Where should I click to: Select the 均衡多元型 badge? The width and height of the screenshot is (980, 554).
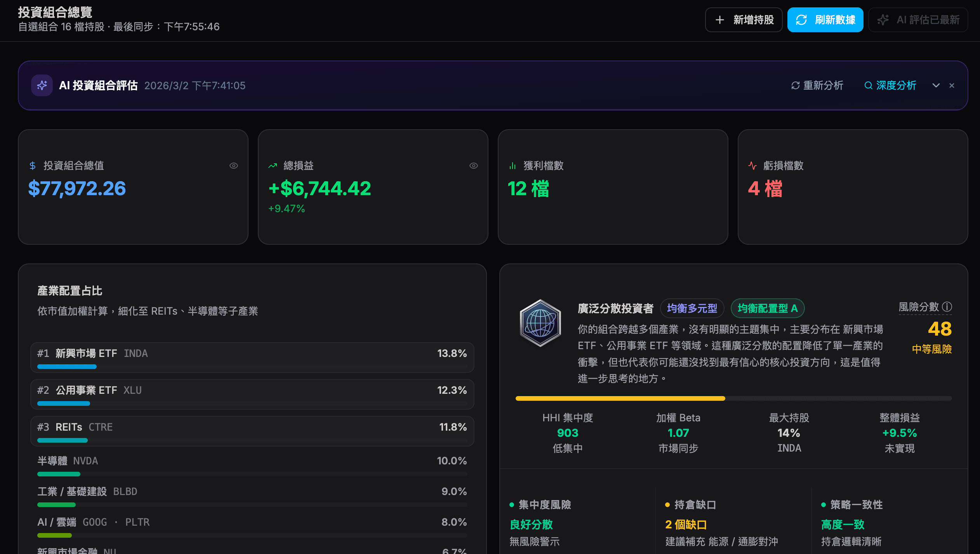click(692, 308)
